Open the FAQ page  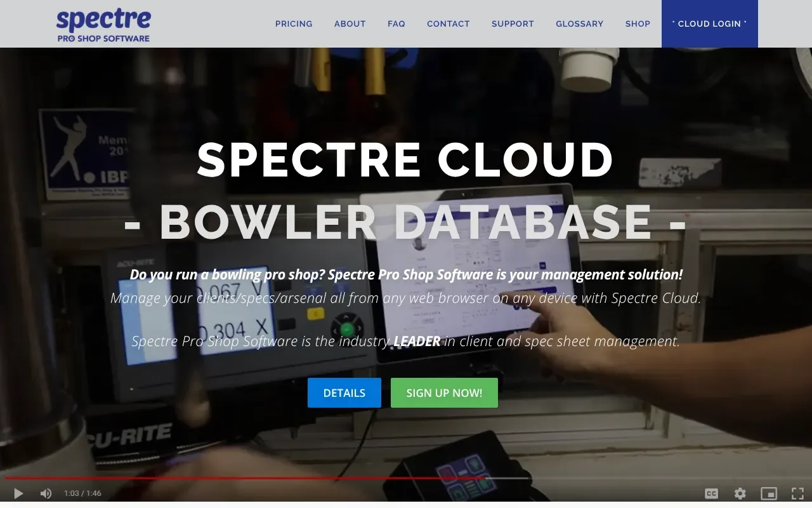click(396, 23)
